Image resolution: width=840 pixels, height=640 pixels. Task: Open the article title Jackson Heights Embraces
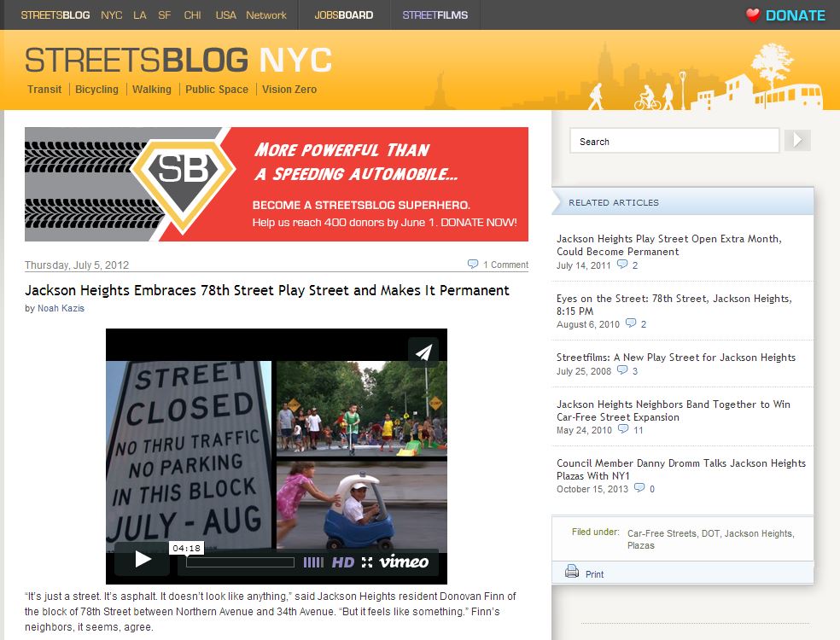(x=267, y=290)
